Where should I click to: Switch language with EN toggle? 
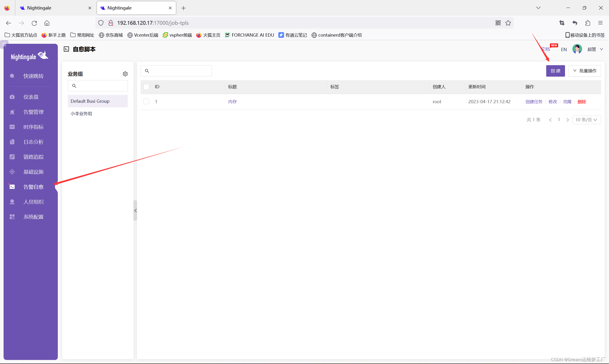click(x=564, y=49)
